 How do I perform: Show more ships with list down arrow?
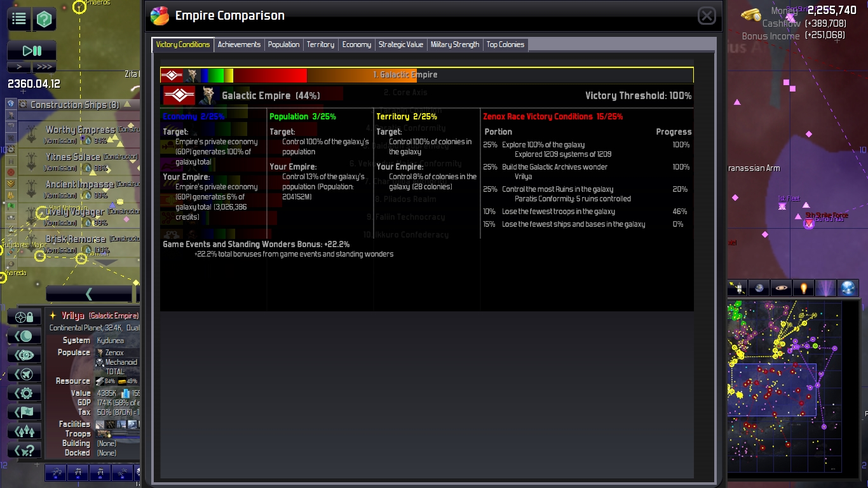(x=106, y=262)
